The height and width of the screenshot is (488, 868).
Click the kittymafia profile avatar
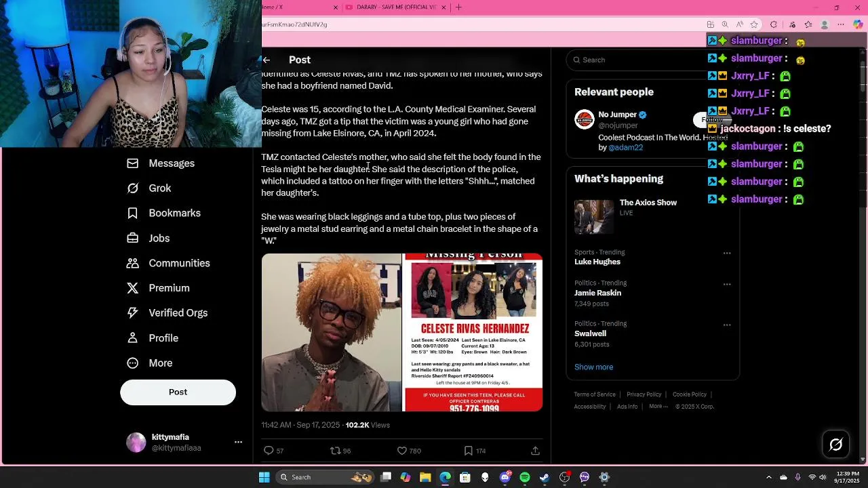[136, 442]
